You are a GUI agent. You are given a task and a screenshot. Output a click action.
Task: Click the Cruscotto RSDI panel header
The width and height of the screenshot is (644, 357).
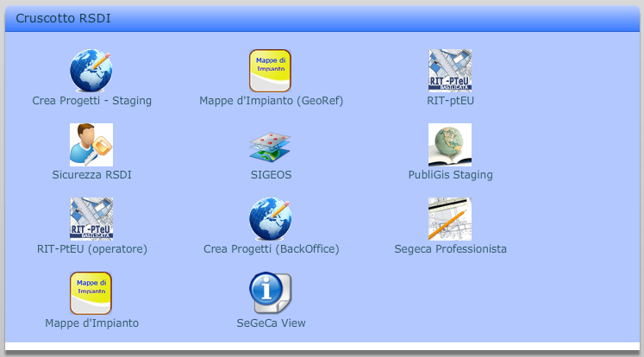point(322,18)
